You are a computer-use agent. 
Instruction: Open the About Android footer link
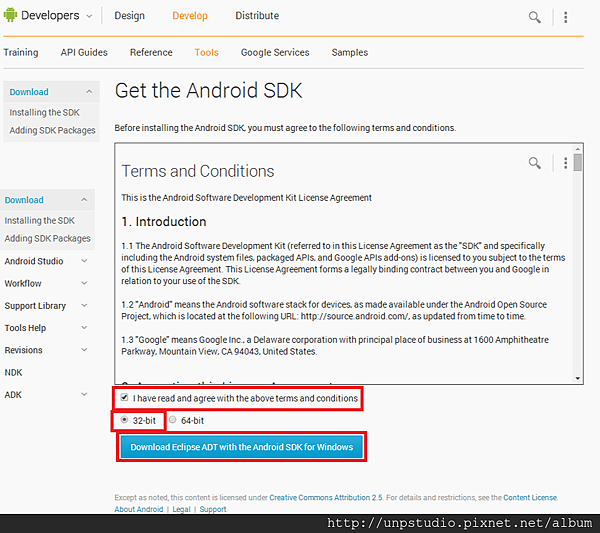click(139, 509)
